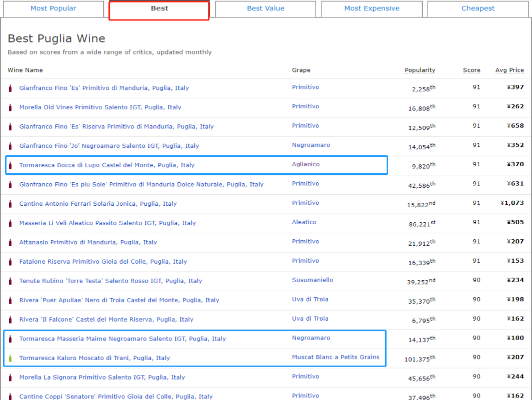Click bottle icon beside Gianfranco Fino 'Jo' Negroamaro
Screen dimensions: 532x400
(x=10, y=146)
